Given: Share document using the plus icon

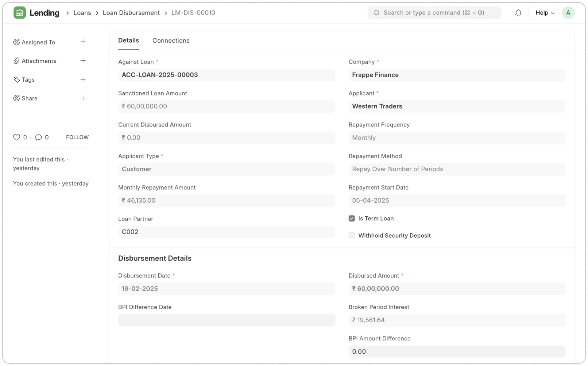Looking at the screenshot, I should tap(83, 98).
